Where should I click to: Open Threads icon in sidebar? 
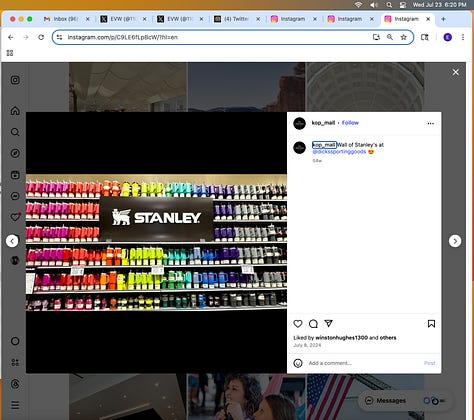point(15,384)
